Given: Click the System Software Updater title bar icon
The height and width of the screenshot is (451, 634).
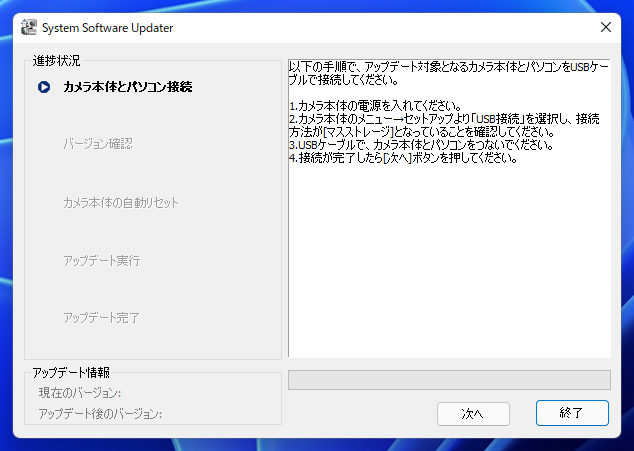Looking at the screenshot, I should click(x=29, y=28).
